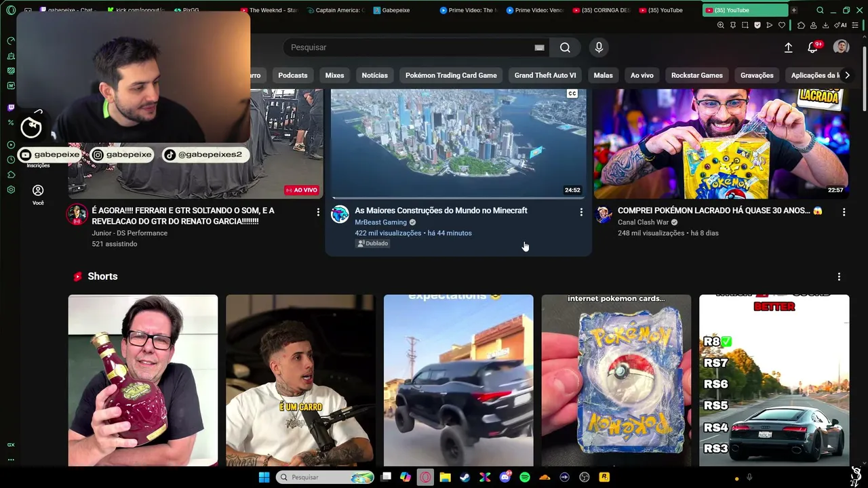Screen dimensions: 868x488
Task: Open the Twitch panel in the sidebar
Action: [x=11, y=107]
